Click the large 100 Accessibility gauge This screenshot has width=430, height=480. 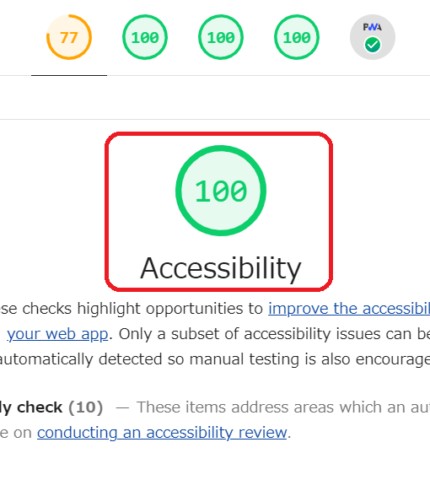pyautogui.click(x=221, y=190)
